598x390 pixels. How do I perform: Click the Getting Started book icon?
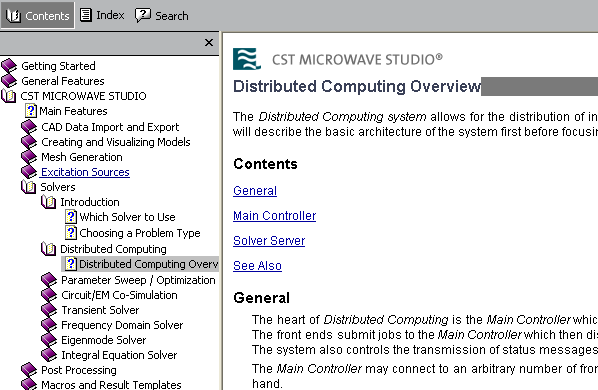(x=9, y=66)
